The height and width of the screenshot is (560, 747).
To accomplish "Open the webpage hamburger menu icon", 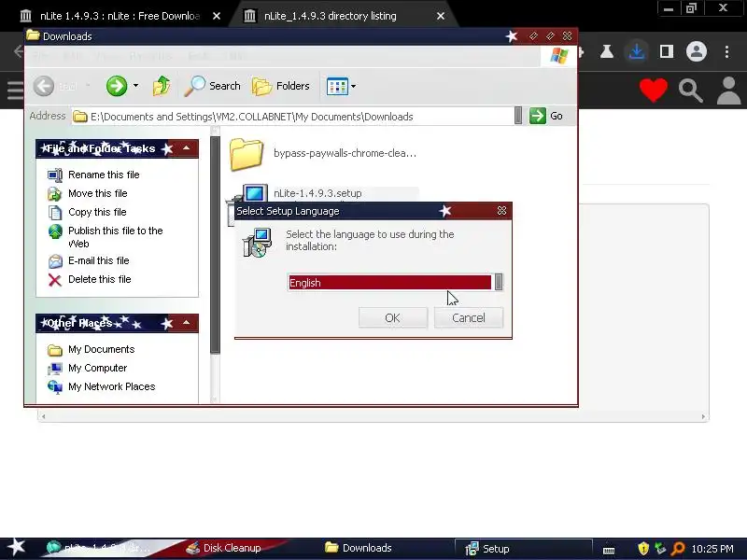I will point(14,90).
